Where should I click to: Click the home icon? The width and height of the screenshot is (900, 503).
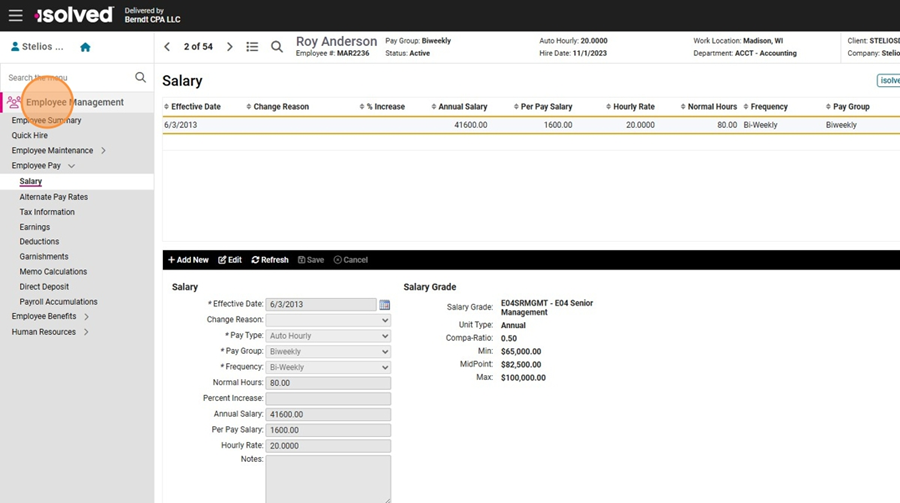pyautogui.click(x=85, y=47)
